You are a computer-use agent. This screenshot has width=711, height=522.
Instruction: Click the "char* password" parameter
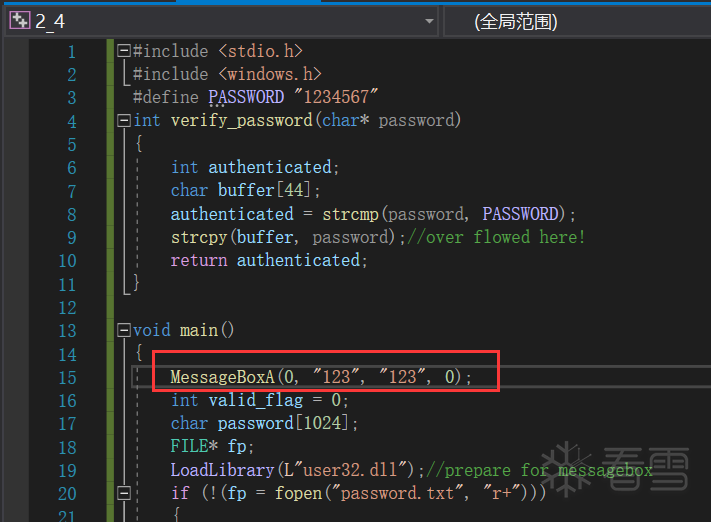tap(388, 121)
